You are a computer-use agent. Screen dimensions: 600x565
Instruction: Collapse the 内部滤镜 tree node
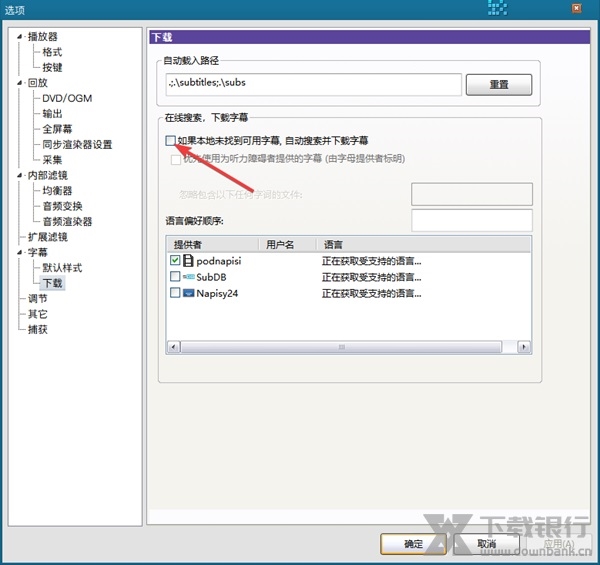(x=19, y=176)
